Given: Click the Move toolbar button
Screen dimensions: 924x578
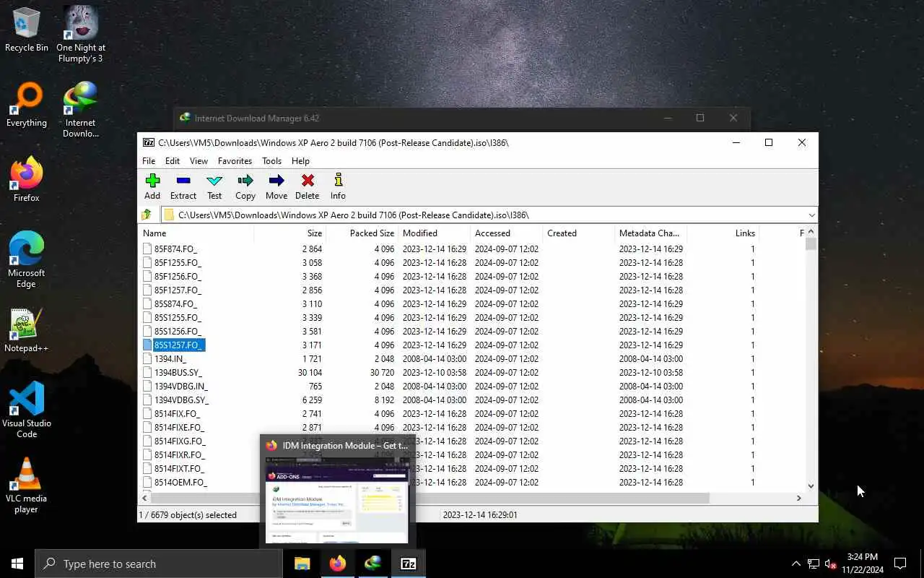Looking at the screenshot, I should [x=276, y=186].
